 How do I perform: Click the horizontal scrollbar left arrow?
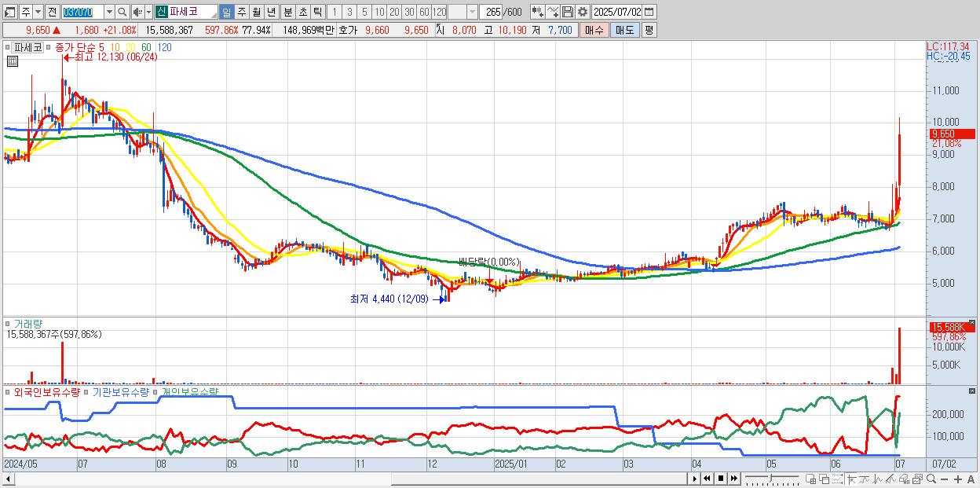8,479
